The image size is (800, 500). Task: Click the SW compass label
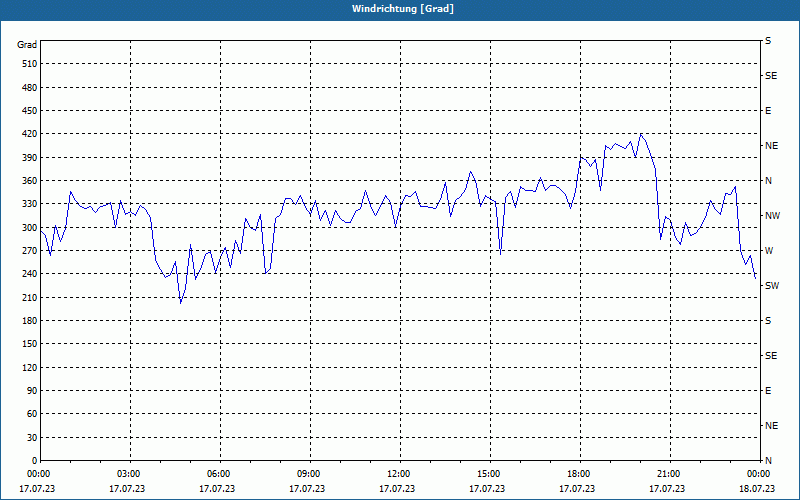pos(772,286)
